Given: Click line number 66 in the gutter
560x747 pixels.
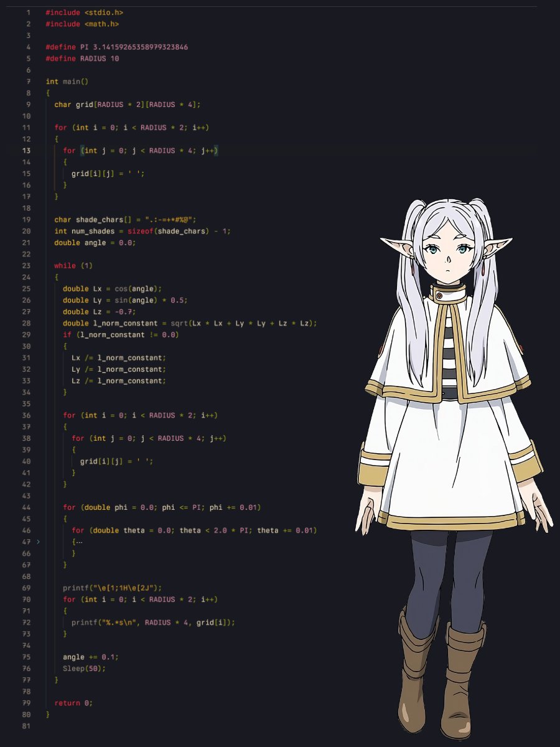Looking at the screenshot, I should (26, 553).
